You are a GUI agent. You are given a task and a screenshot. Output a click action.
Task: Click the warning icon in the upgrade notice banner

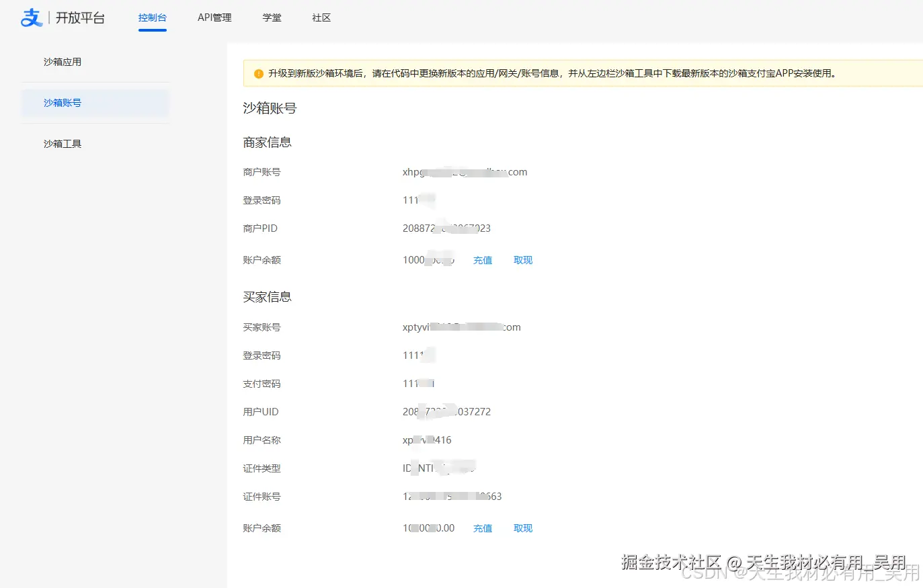259,73
